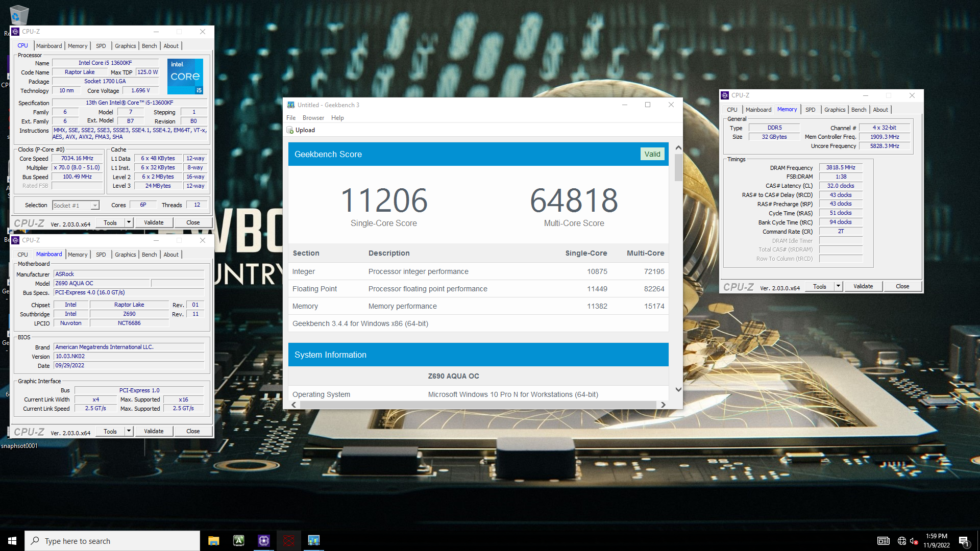Click the single-core score 11206
Image resolution: width=980 pixels, height=551 pixels.
(x=384, y=201)
